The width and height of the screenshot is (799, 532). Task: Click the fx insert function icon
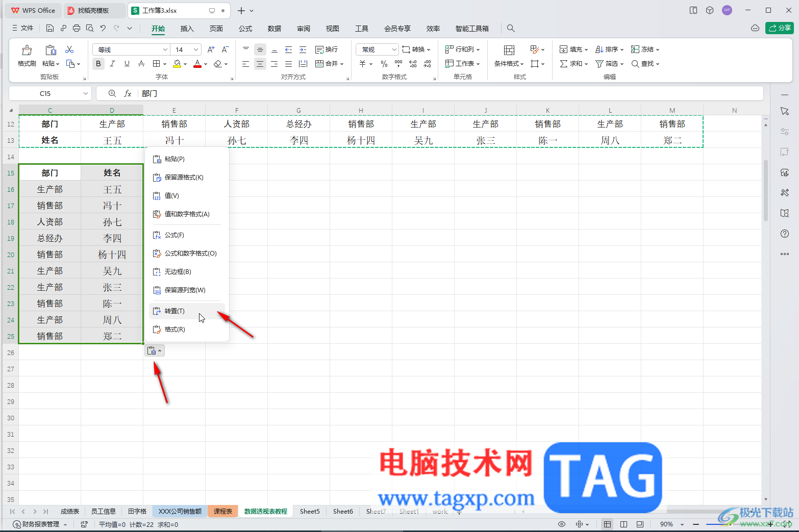[128, 93]
